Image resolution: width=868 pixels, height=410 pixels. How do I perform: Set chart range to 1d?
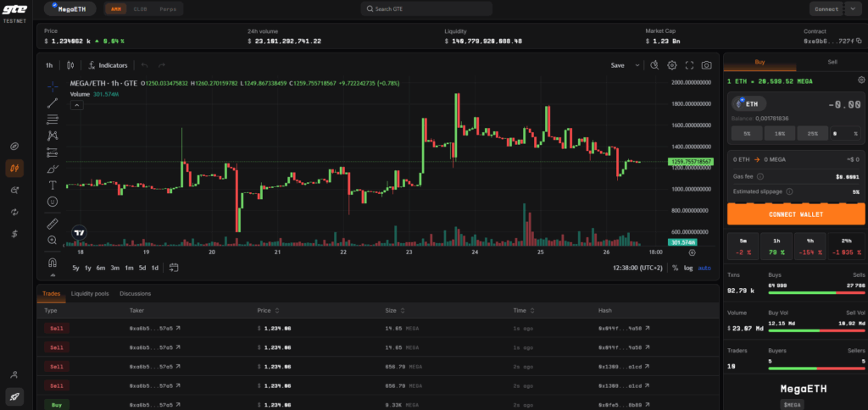tap(155, 268)
